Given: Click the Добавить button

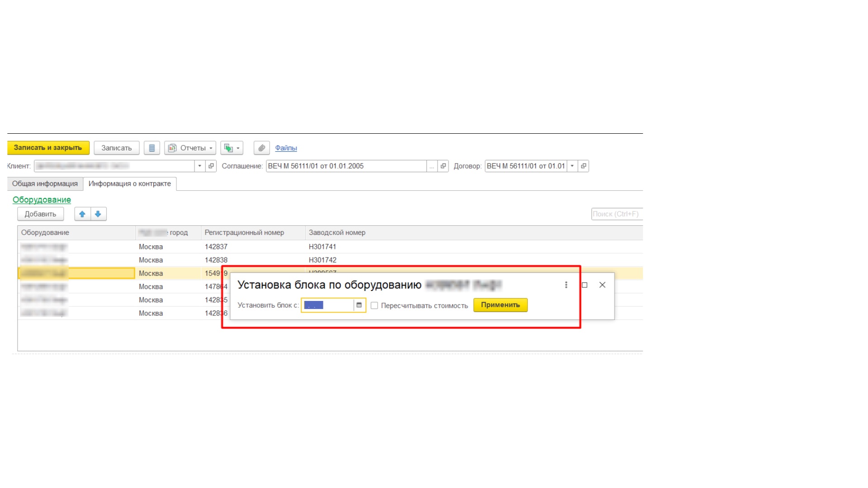Looking at the screenshot, I should (40, 214).
